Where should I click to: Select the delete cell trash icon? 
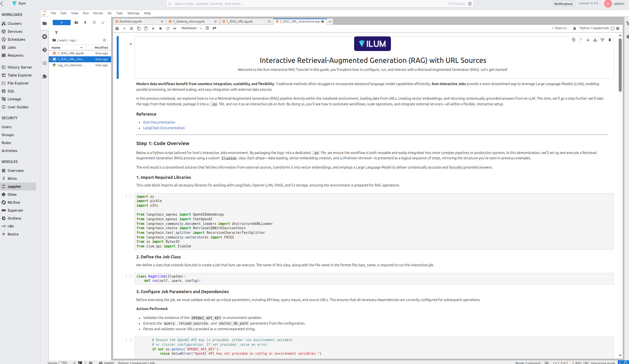[610, 40]
